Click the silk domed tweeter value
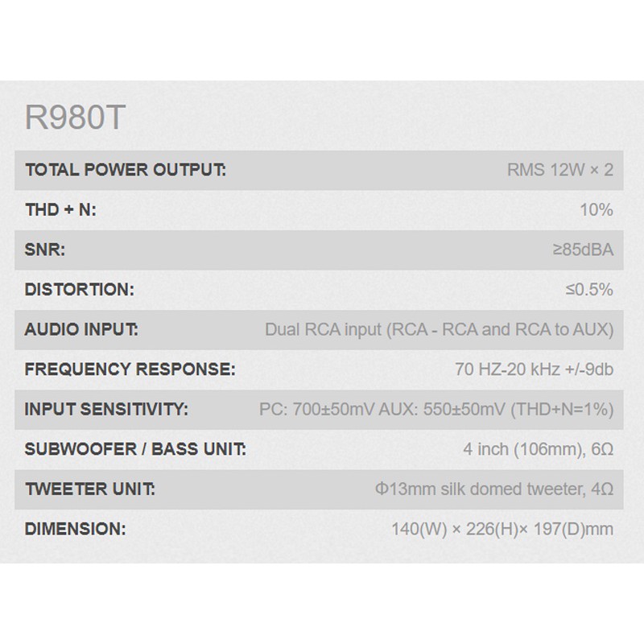 point(489,489)
